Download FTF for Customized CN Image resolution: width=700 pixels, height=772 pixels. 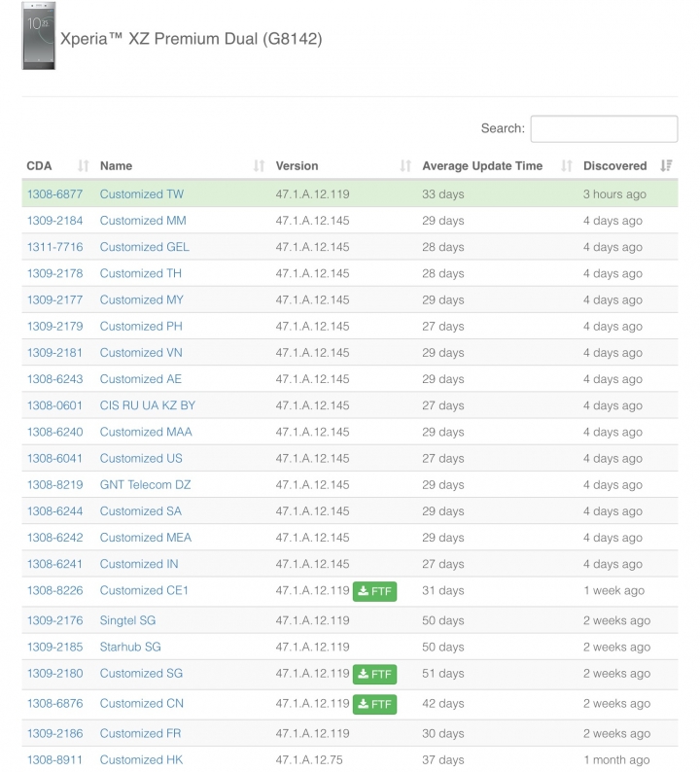374,704
